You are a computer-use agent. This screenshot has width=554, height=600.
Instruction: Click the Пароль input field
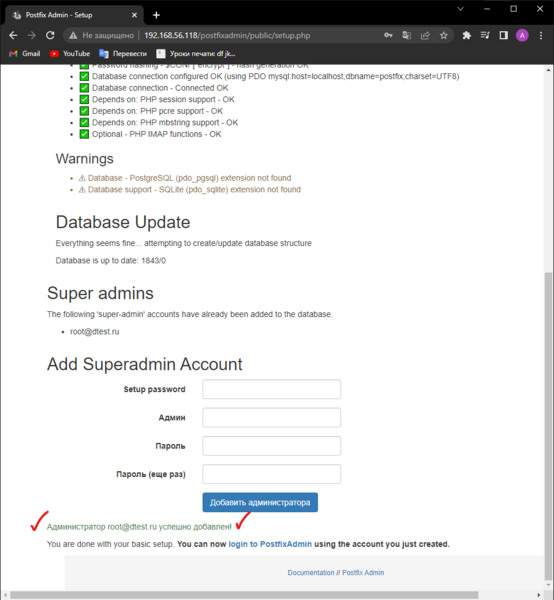point(271,446)
